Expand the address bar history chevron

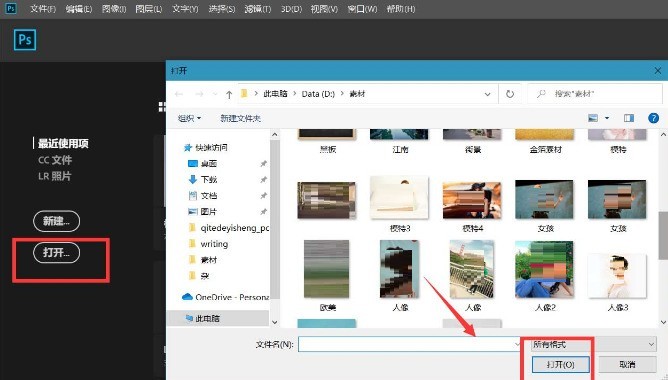487,94
